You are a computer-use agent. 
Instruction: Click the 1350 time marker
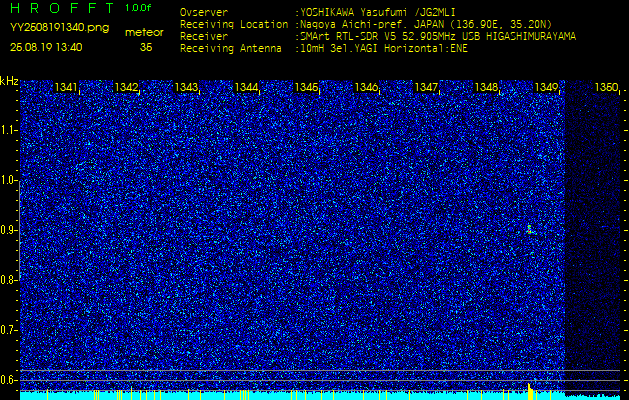[606, 87]
